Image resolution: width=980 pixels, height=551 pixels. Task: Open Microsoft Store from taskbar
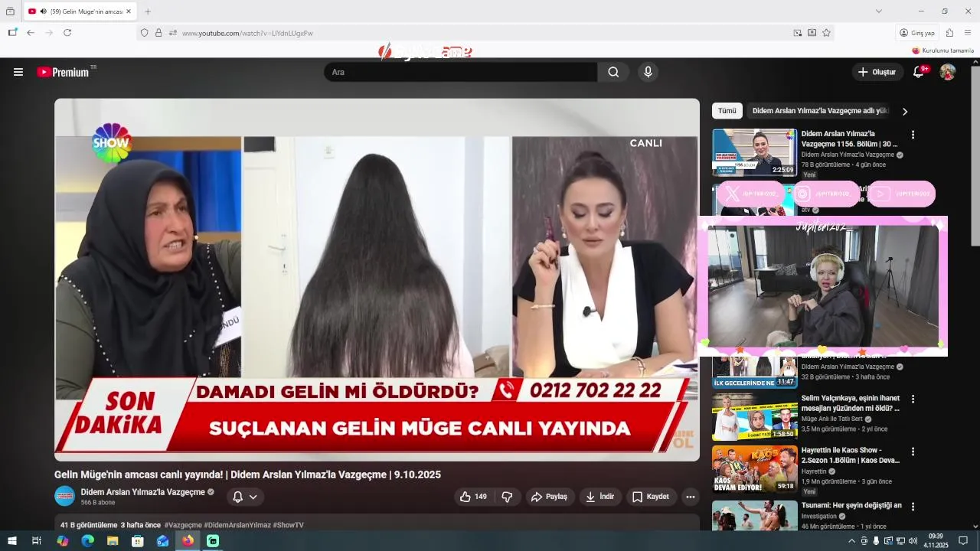pos(138,541)
